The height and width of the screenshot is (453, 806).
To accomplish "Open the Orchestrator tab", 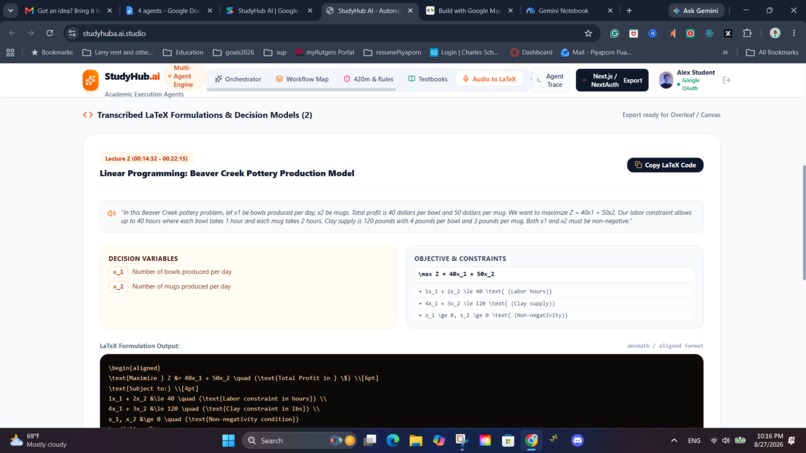I will tap(238, 79).
